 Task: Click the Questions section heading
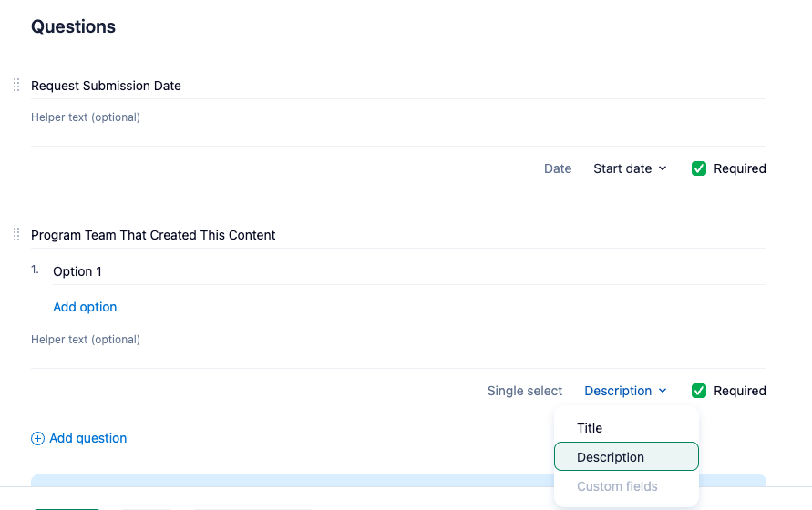click(x=73, y=26)
